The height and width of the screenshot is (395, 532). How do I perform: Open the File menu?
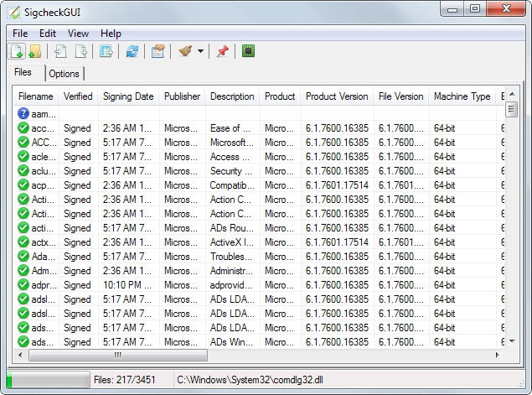pos(20,34)
